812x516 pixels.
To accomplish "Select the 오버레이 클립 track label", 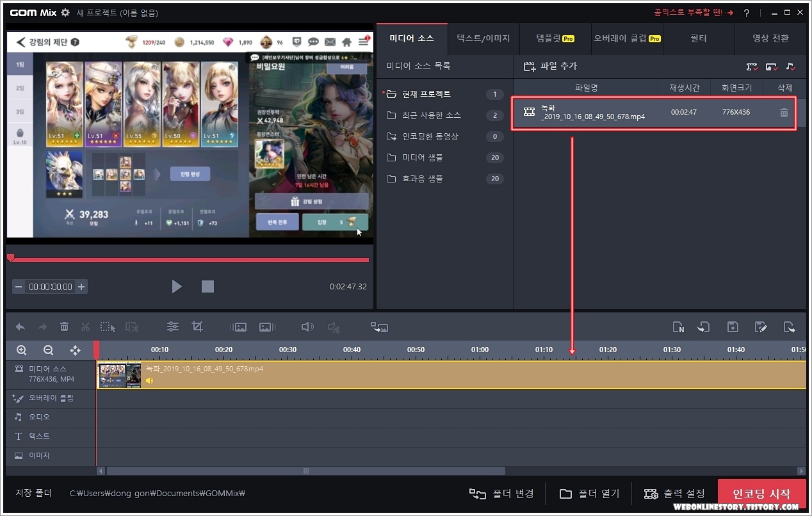I will point(51,398).
